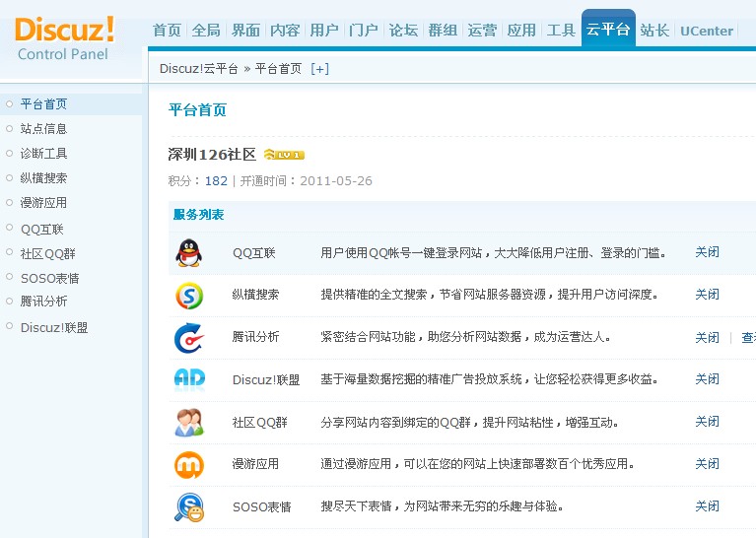Viewport: 756px width, 538px height.
Task: Select 漫游应用 in the sidebar
Action: [x=43, y=202]
